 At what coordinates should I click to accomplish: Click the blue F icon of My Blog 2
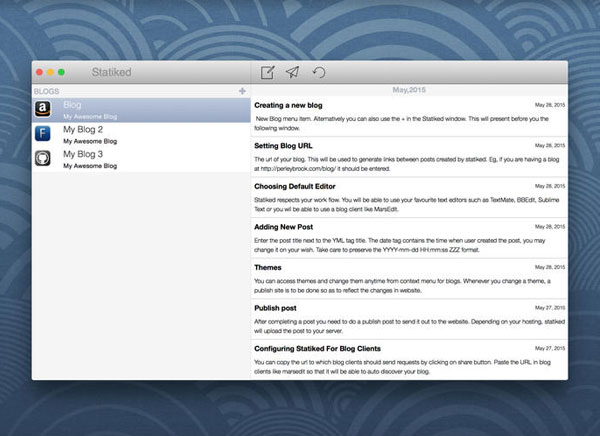point(42,134)
